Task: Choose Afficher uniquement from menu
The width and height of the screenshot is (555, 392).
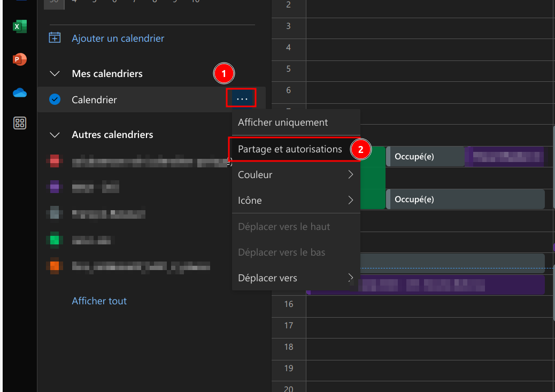Action: [x=283, y=122]
